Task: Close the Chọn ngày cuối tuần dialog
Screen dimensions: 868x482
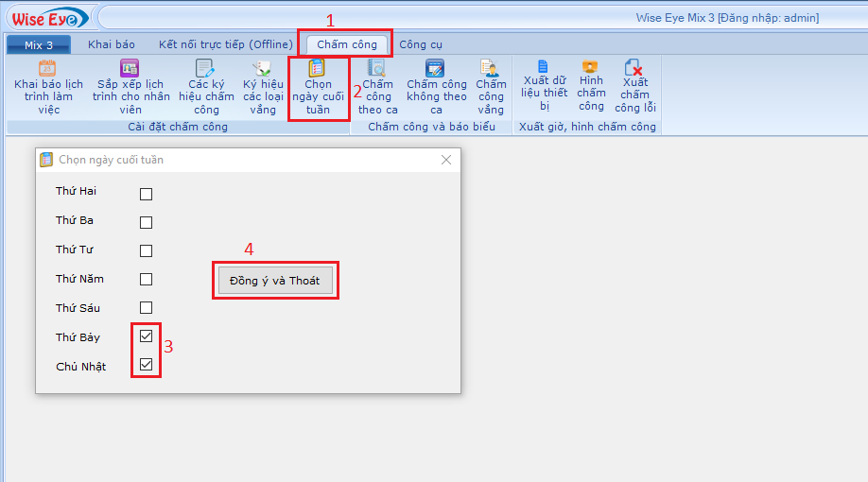Action: pos(446,160)
